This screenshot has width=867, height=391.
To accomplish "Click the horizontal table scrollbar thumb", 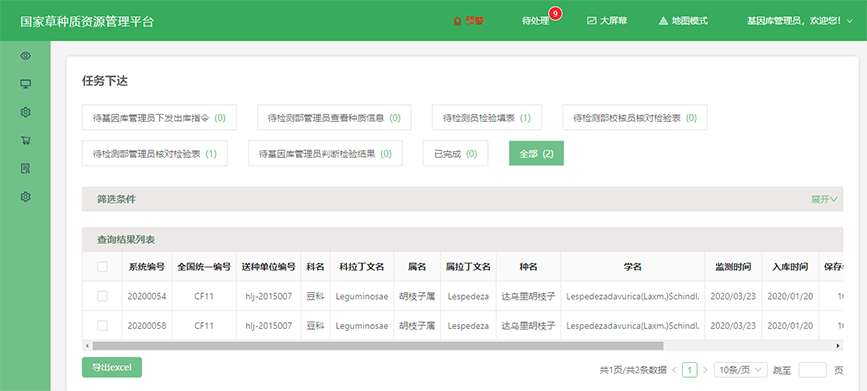I will [x=378, y=346].
